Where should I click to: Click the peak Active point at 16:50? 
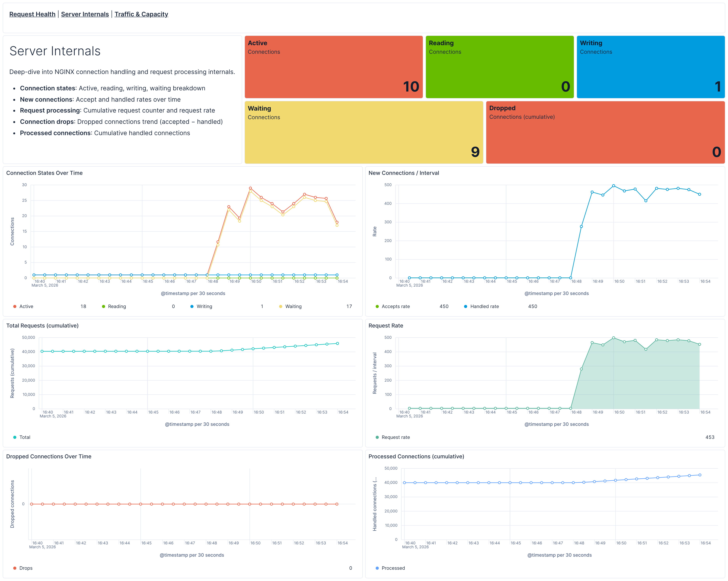[x=250, y=188]
